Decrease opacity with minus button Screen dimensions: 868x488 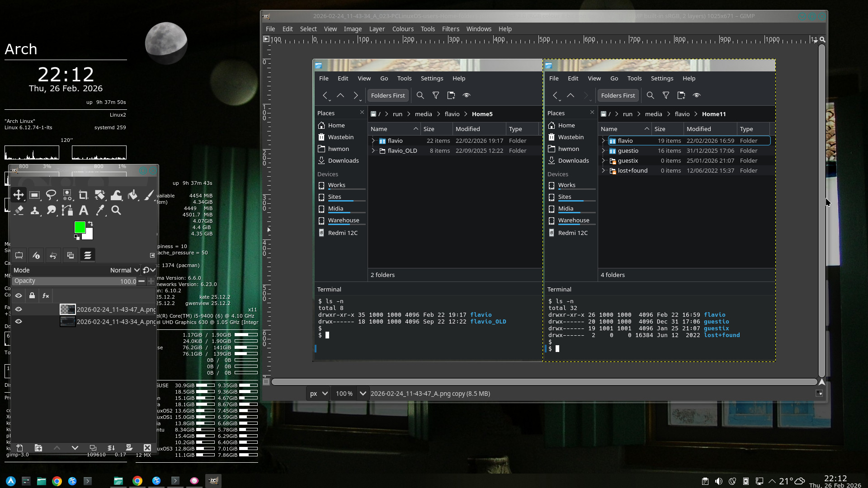(142, 281)
